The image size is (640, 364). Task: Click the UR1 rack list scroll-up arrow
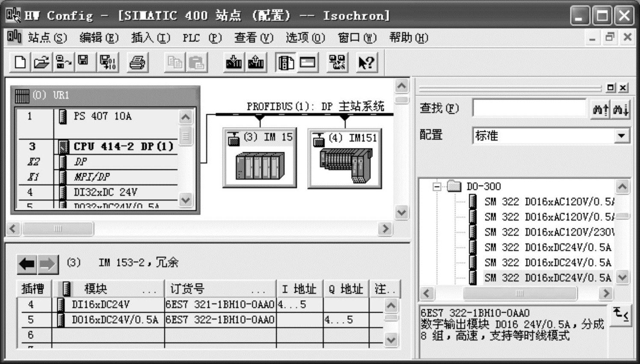pyautogui.click(x=186, y=117)
